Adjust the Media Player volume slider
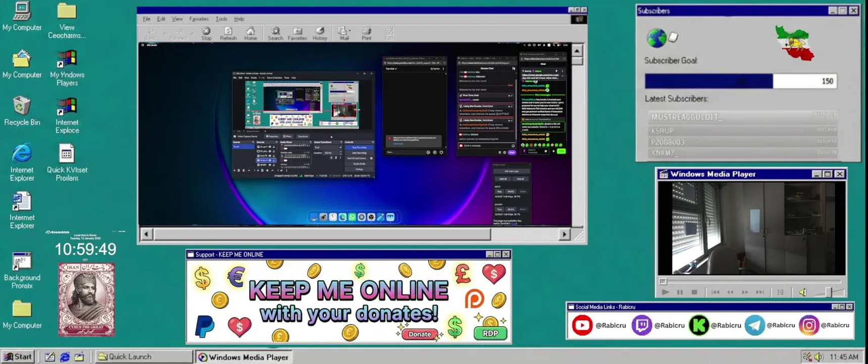Image resolution: width=868 pixels, height=364 pixels. (x=828, y=292)
